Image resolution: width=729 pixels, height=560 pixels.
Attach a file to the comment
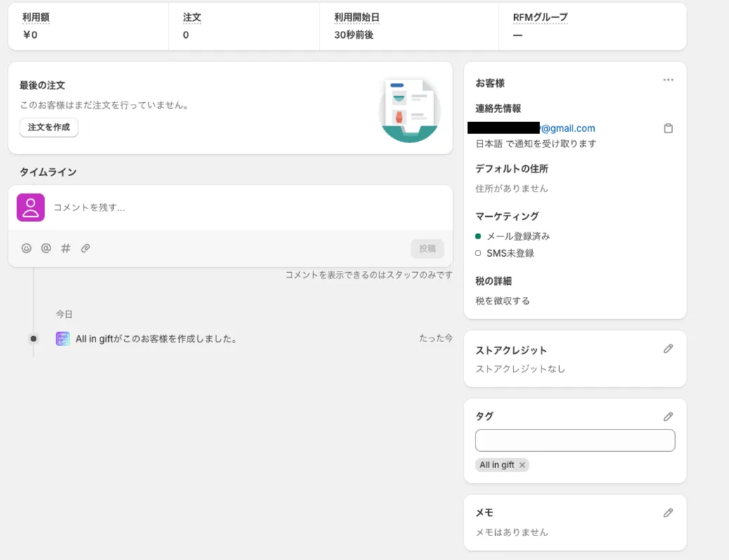click(x=85, y=248)
